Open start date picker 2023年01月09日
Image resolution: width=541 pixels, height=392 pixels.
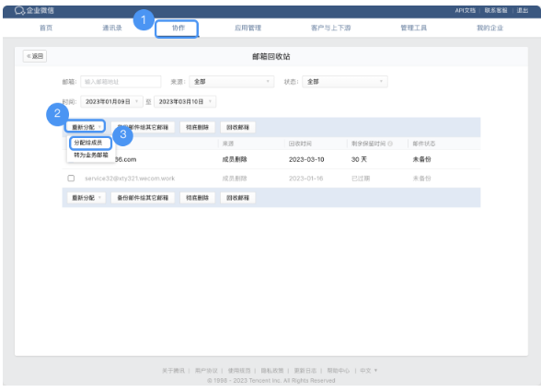(x=112, y=102)
